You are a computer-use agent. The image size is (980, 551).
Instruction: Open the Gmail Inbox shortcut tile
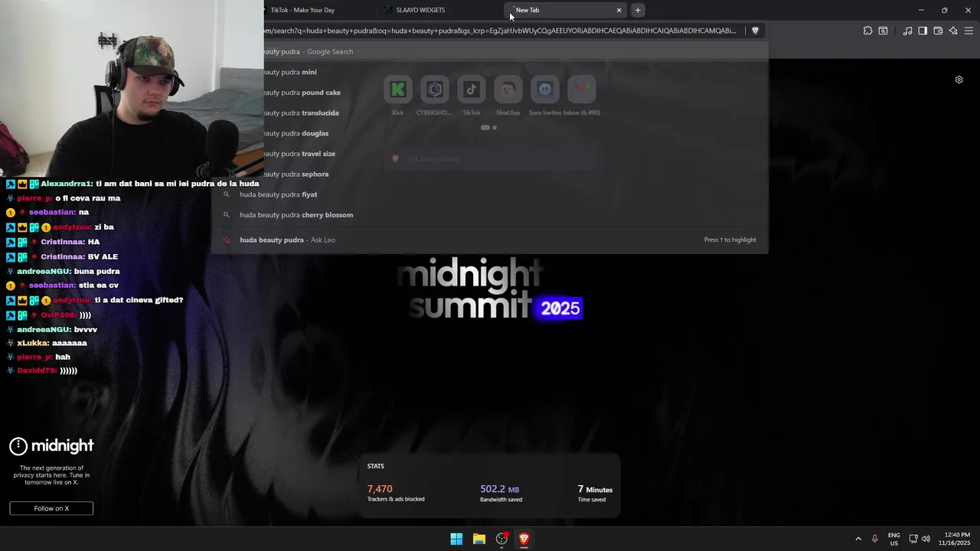[582, 96]
